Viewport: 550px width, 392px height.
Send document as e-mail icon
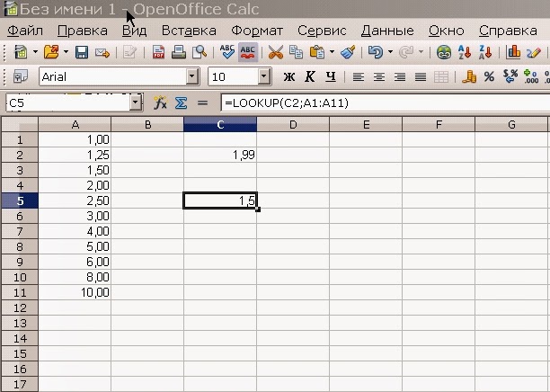click(x=102, y=53)
